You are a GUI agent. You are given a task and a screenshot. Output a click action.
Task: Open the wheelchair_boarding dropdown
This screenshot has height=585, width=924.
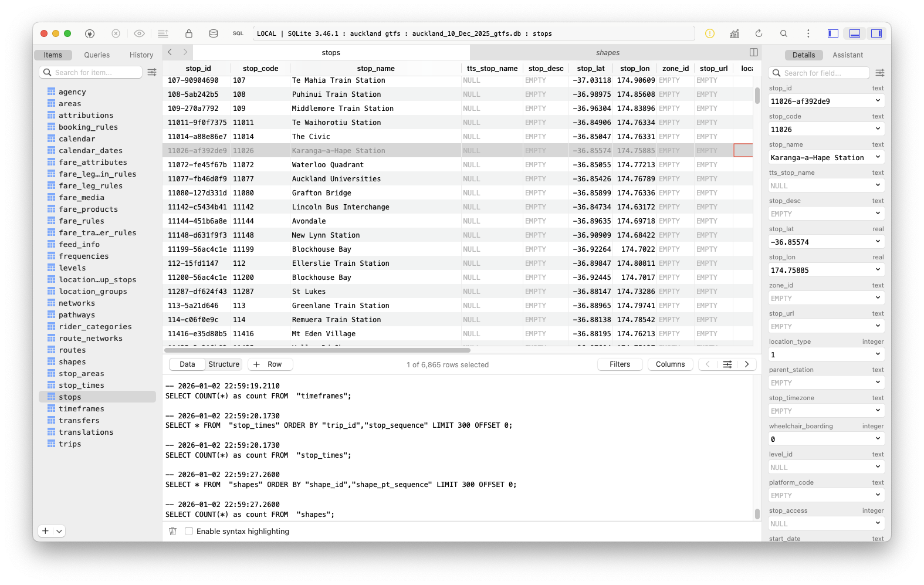[878, 439]
